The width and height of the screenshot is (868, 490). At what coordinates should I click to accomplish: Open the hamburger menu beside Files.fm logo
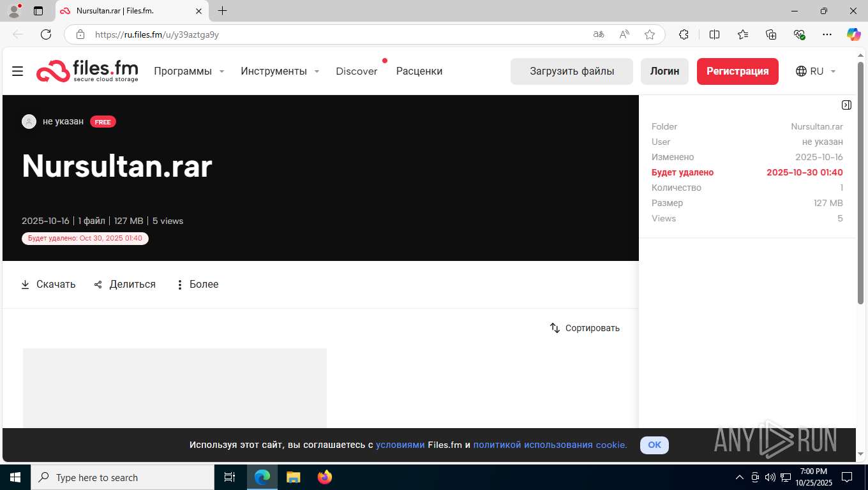(18, 71)
